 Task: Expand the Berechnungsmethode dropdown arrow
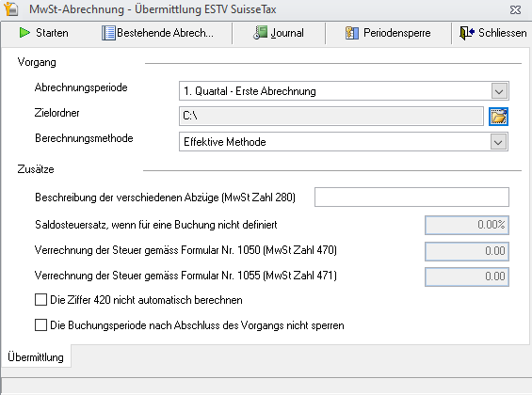(x=498, y=142)
